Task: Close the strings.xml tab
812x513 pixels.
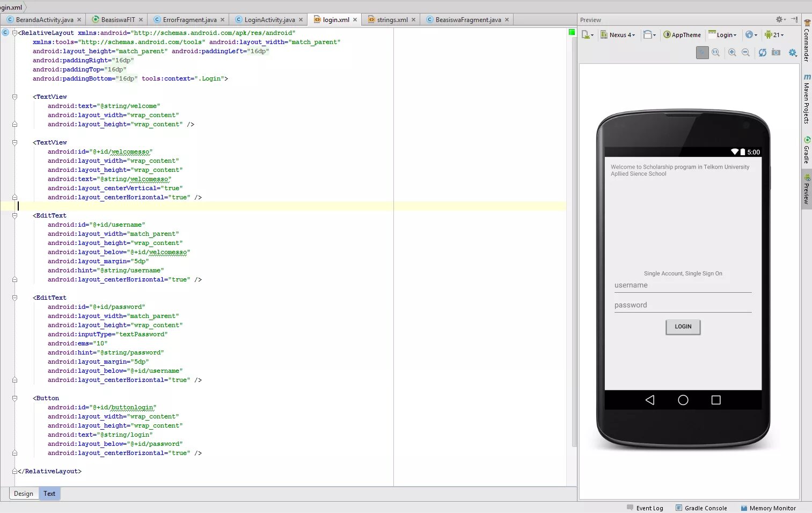Action: [x=413, y=20]
